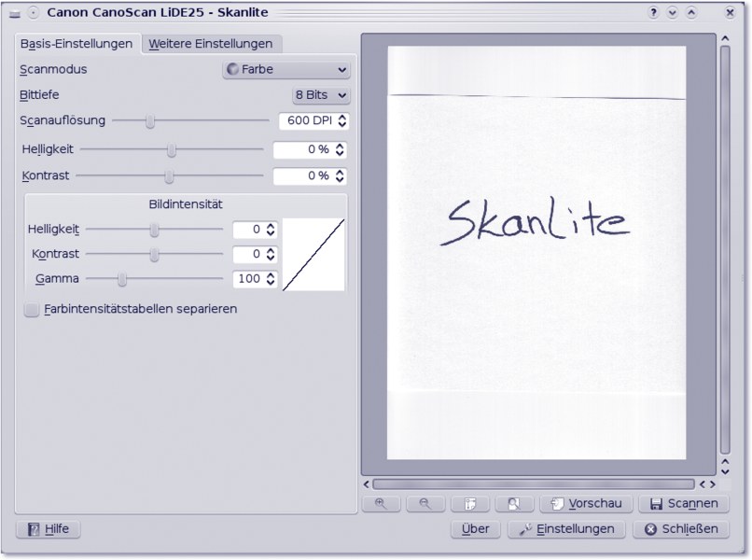Open the Scanmodus Farbe dropdown
752x560 pixels.
[285, 70]
